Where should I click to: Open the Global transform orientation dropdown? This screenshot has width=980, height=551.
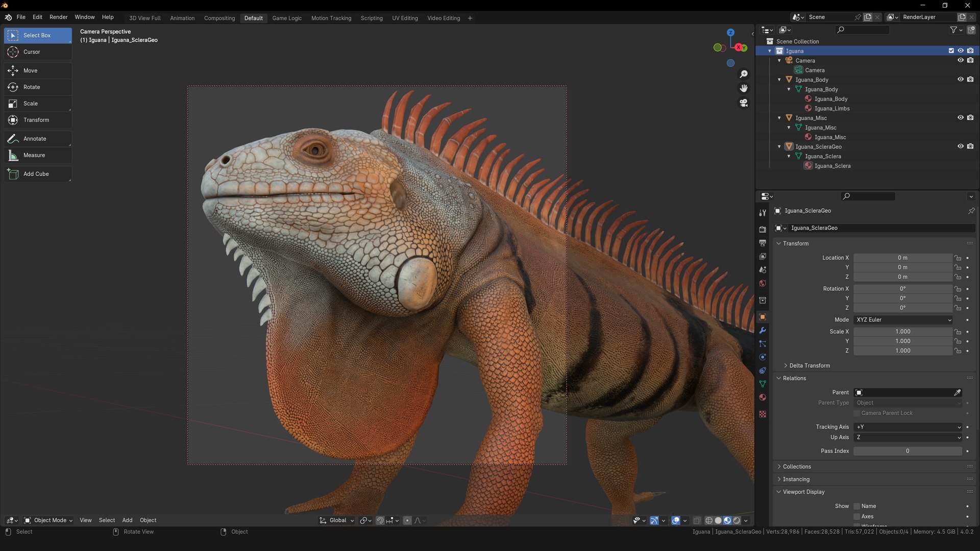[x=337, y=520]
